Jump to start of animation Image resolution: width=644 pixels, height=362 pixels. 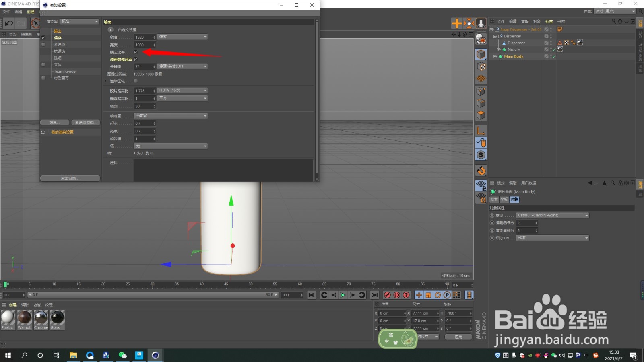tap(312, 295)
